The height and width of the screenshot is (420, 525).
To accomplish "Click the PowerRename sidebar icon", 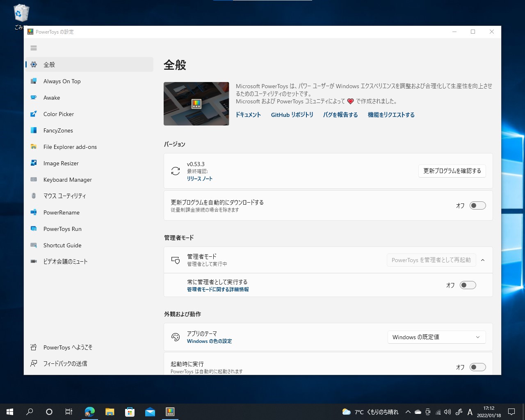I will (x=34, y=212).
